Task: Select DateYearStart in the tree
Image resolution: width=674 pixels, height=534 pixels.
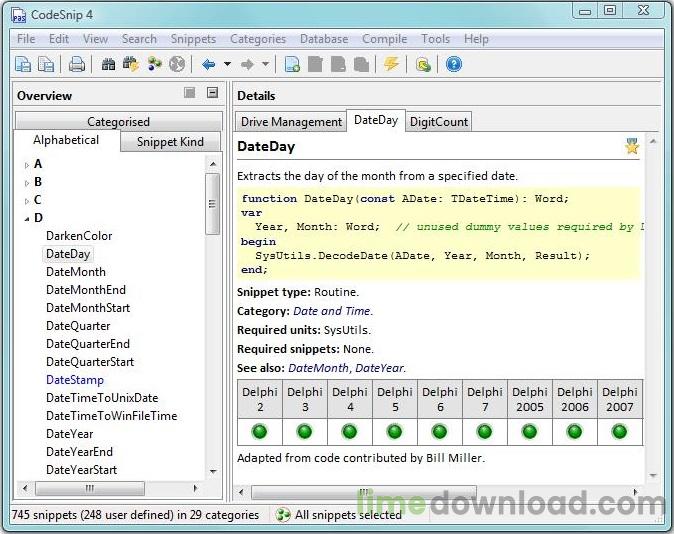Action: coord(81,470)
